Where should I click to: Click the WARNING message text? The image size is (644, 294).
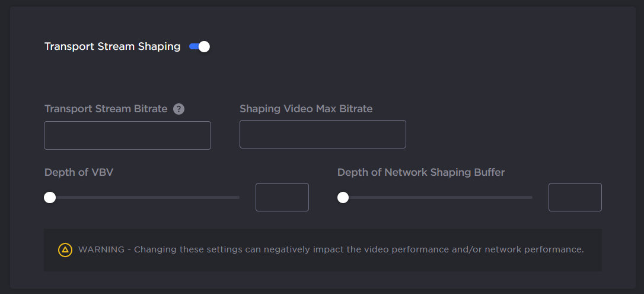331,250
